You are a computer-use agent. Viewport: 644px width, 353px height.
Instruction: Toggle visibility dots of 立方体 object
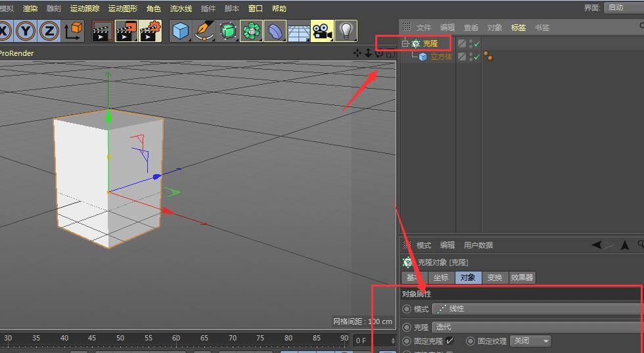pos(470,57)
